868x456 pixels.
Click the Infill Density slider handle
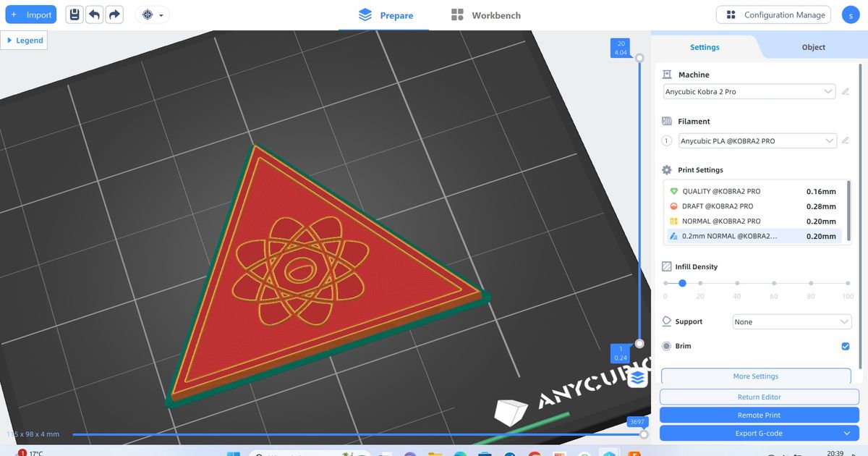(x=683, y=283)
